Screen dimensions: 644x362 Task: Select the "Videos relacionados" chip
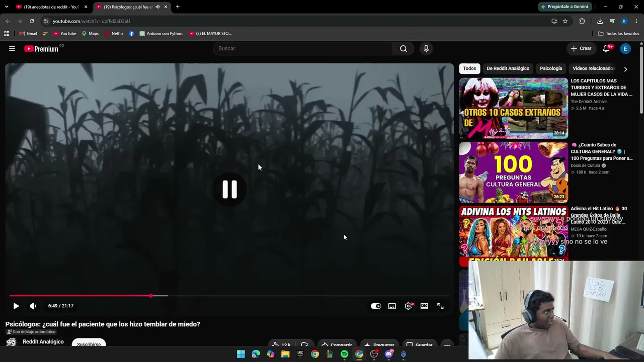point(594,68)
